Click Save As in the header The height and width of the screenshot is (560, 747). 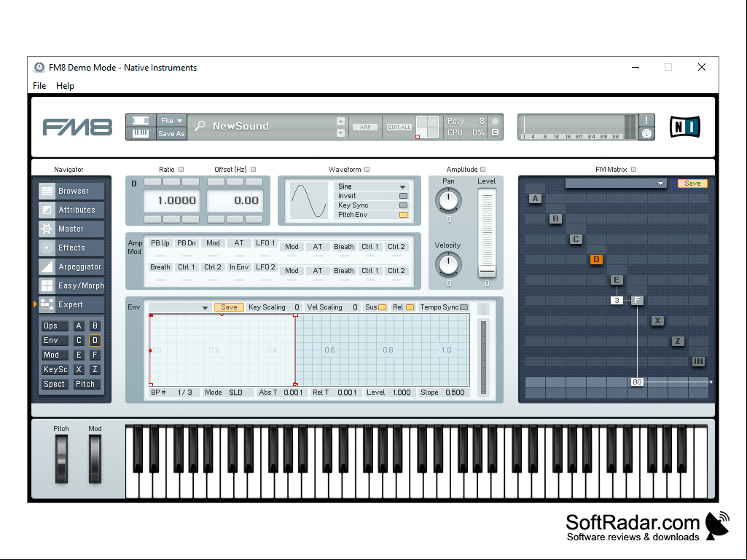click(x=171, y=134)
